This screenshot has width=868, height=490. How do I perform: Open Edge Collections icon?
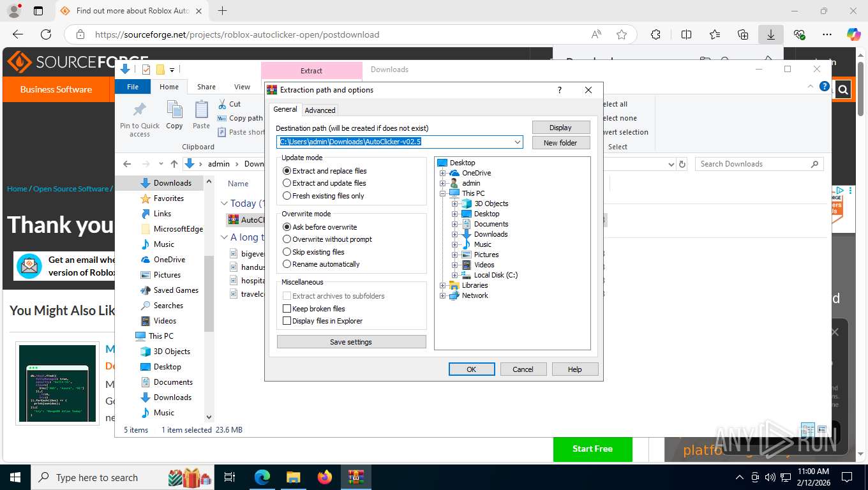[743, 34]
